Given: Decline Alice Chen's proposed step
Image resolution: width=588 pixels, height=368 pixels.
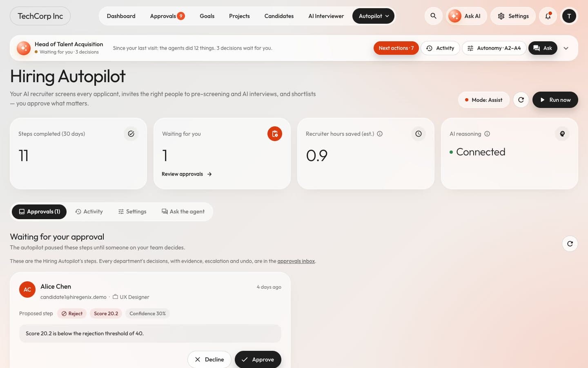Looking at the screenshot, I should pos(209,359).
